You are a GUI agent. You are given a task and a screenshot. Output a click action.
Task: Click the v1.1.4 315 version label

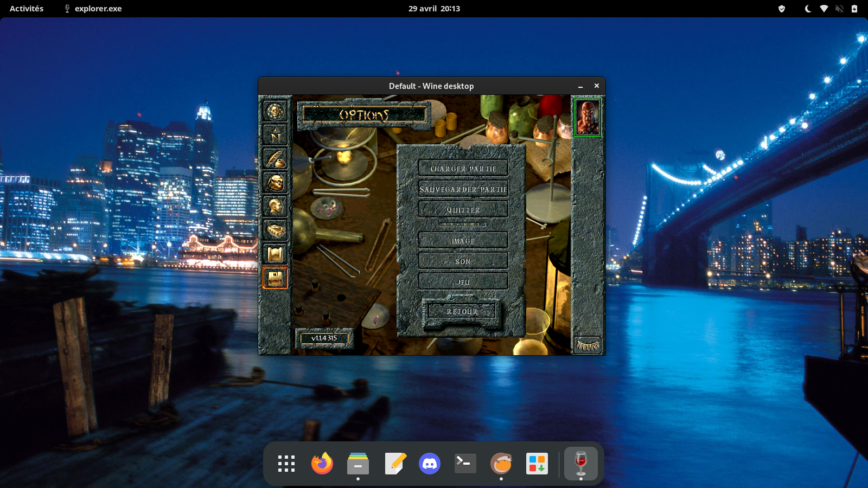[x=324, y=338]
